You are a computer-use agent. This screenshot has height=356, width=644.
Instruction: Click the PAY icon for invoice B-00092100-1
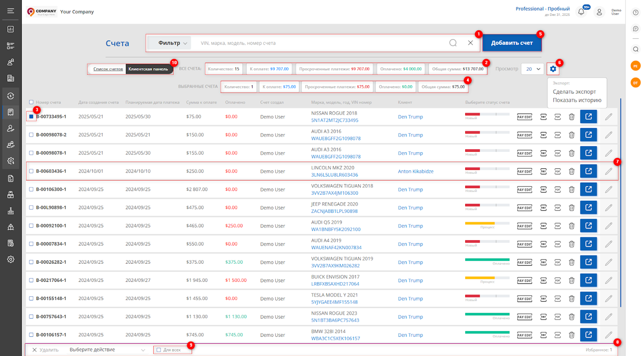[x=543, y=226]
